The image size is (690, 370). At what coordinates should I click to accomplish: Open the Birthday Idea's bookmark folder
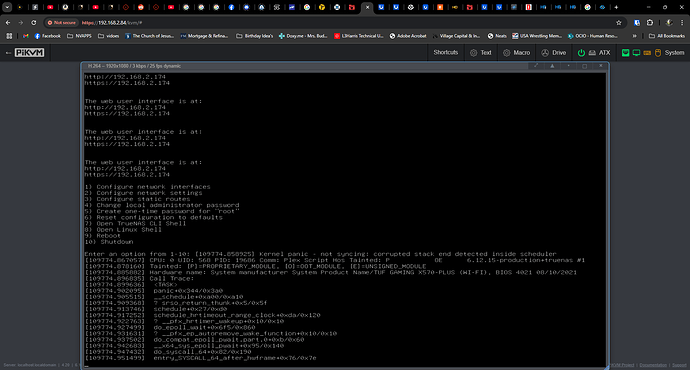click(254, 36)
